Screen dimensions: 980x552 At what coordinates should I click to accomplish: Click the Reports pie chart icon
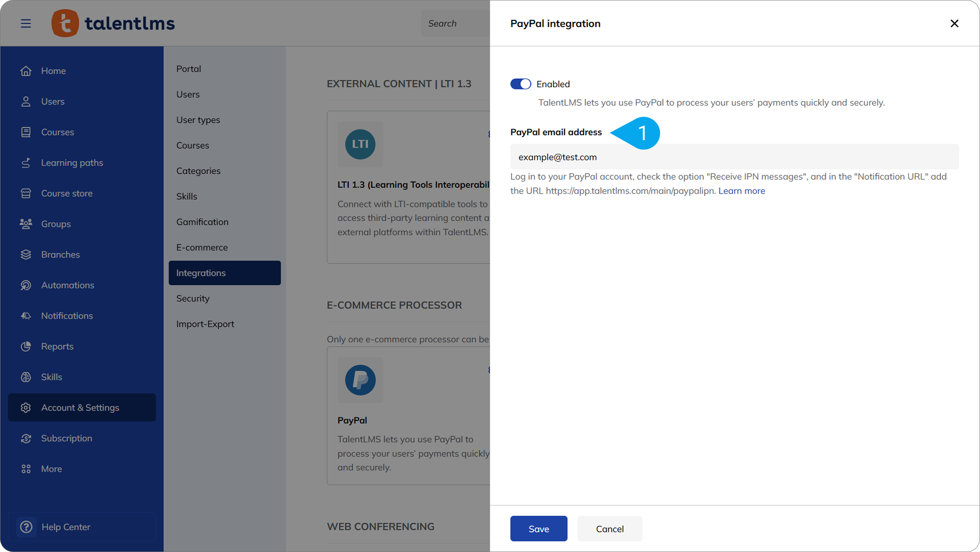[x=26, y=346]
